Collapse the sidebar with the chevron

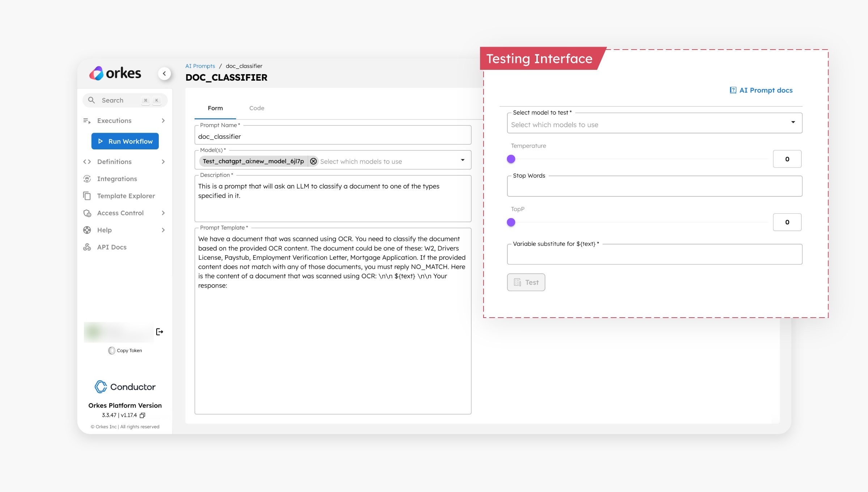(165, 73)
